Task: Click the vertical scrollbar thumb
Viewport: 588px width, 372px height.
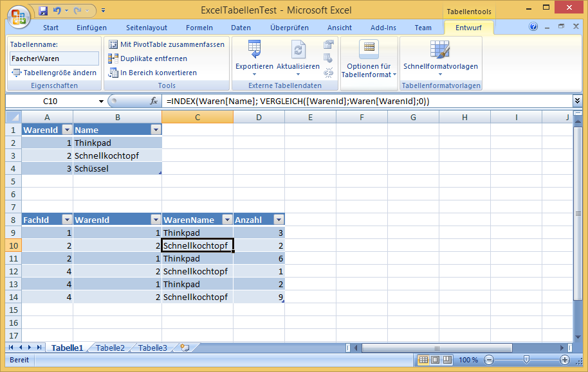Action: [578, 213]
